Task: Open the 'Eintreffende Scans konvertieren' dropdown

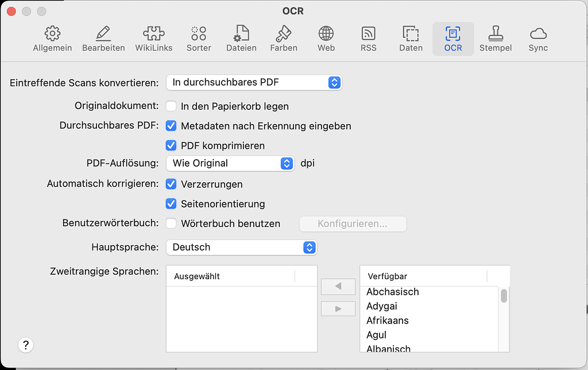Action: click(x=254, y=82)
